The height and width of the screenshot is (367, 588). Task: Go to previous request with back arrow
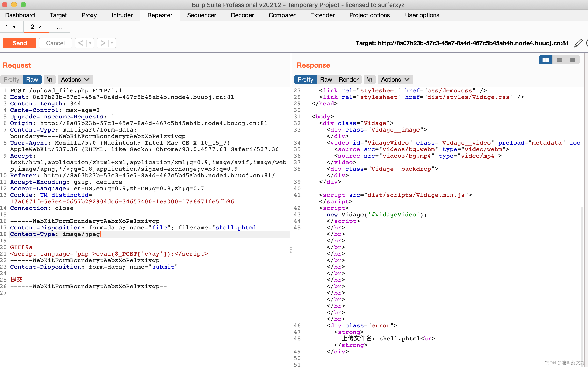(x=81, y=43)
